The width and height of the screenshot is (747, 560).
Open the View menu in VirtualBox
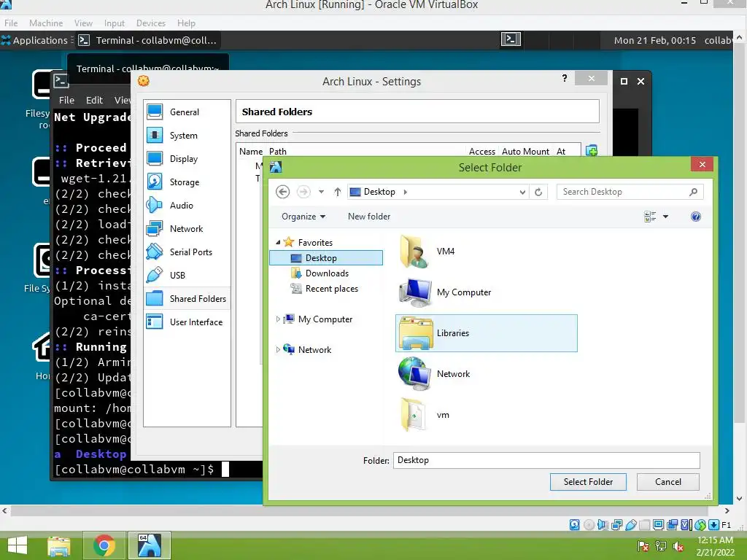83,23
